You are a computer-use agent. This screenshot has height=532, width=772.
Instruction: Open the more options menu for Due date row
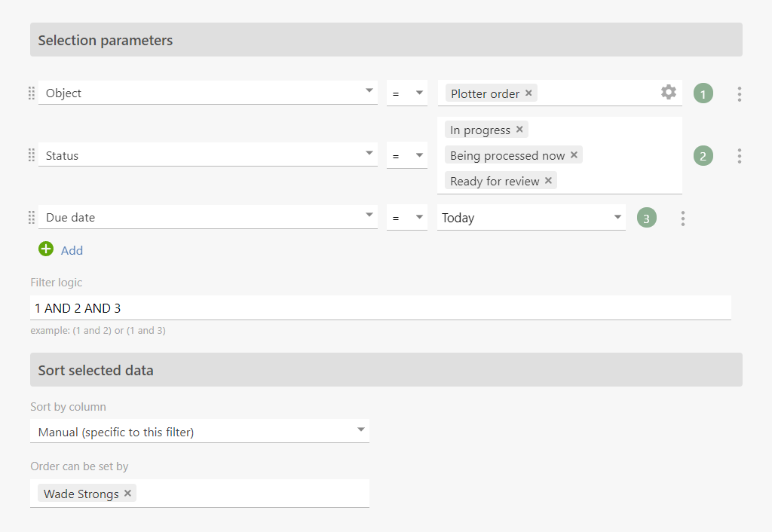click(x=682, y=218)
